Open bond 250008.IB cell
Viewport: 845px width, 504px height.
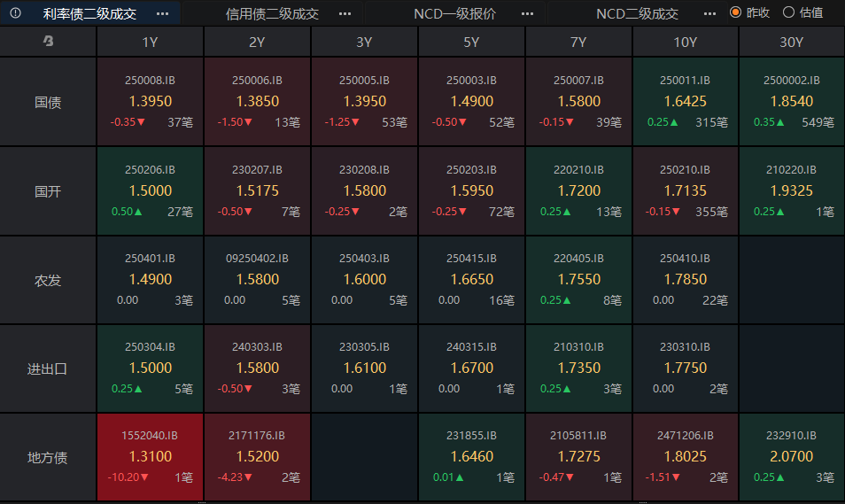tap(150, 102)
